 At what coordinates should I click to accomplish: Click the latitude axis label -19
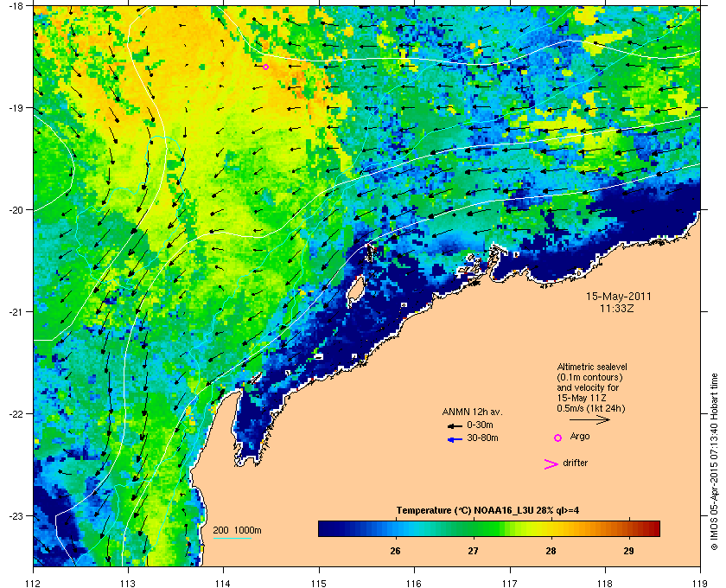point(16,108)
